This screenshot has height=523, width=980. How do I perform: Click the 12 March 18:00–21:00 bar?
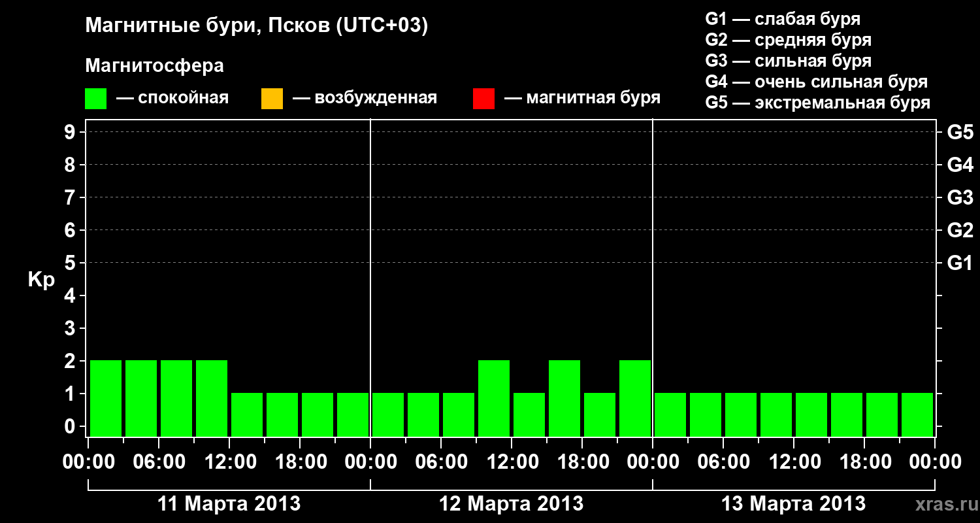click(600, 414)
